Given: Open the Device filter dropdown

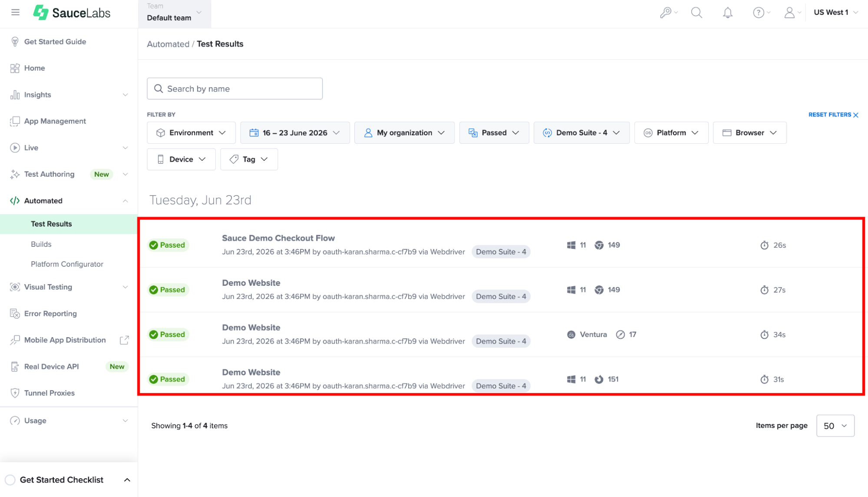Looking at the screenshot, I should tap(181, 159).
